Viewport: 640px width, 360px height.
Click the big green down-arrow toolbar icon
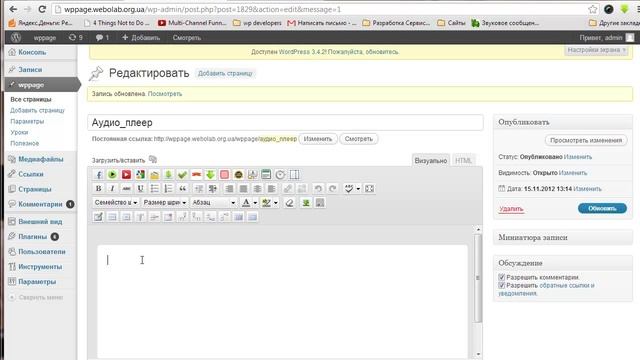[210, 175]
